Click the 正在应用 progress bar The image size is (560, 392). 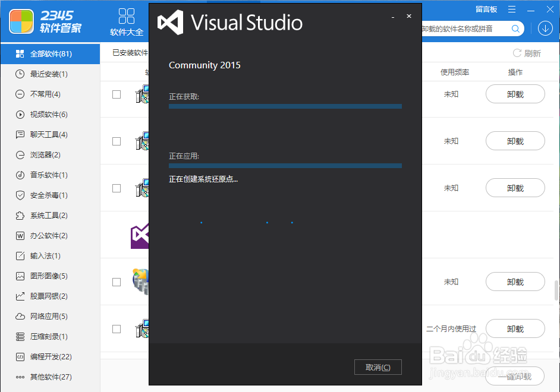(x=285, y=166)
